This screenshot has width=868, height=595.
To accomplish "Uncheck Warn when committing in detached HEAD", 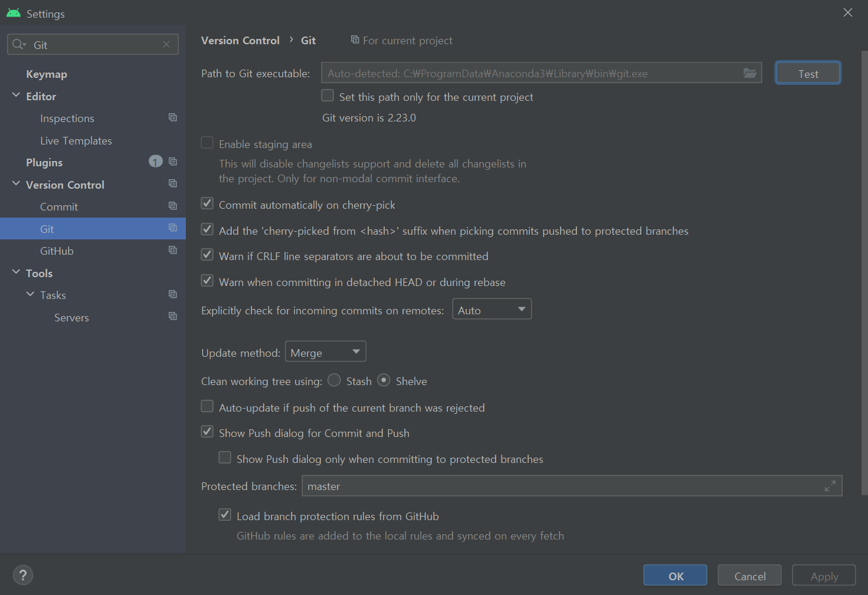I will coord(207,281).
